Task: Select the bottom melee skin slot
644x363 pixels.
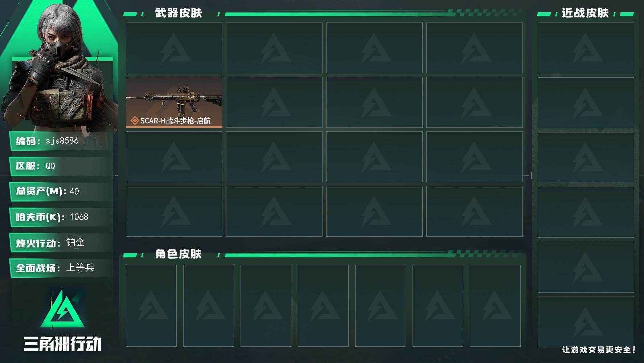Action: (586, 322)
